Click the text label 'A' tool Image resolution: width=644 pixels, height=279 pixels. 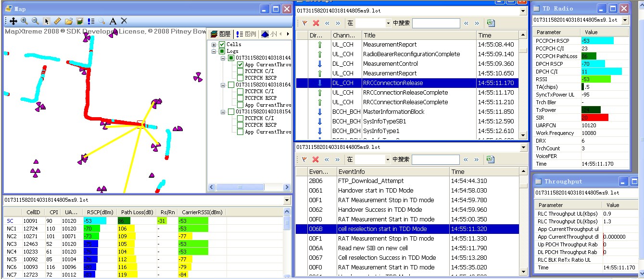(x=113, y=21)
